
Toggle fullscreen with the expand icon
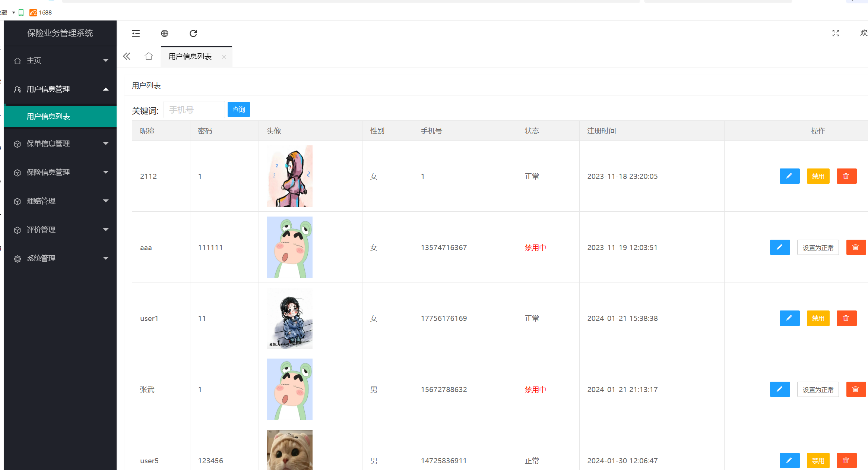pos(836,34)
